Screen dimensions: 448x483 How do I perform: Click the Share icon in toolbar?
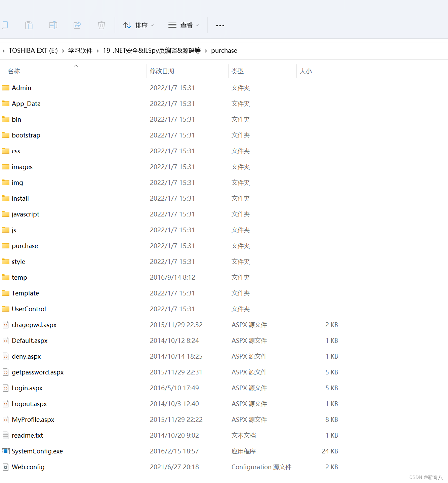(77, 25)
